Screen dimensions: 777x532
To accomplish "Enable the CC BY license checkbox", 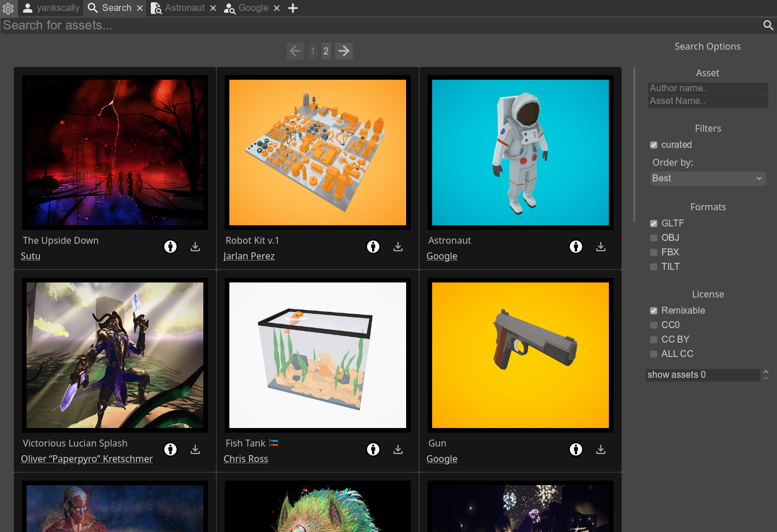I will (653, 340).
